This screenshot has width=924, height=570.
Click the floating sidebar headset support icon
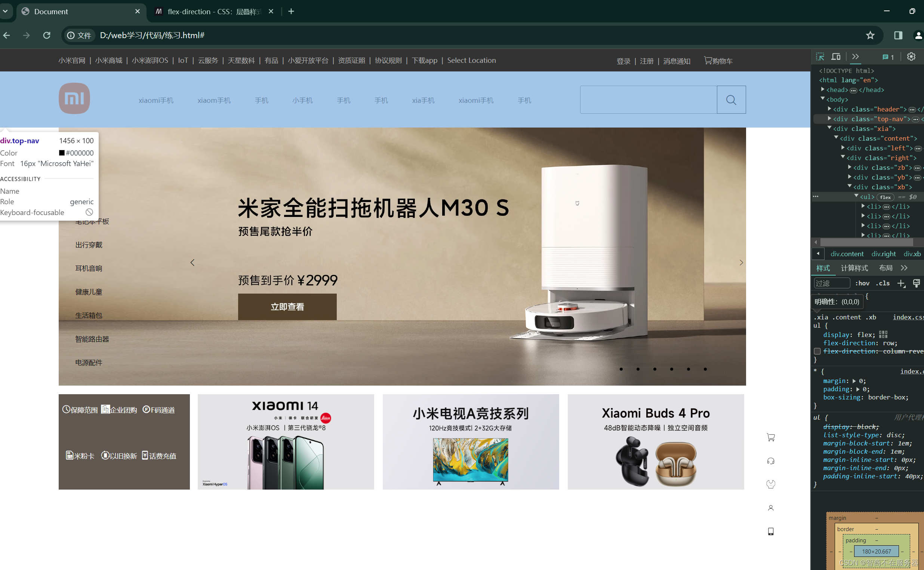coord(771,461)
